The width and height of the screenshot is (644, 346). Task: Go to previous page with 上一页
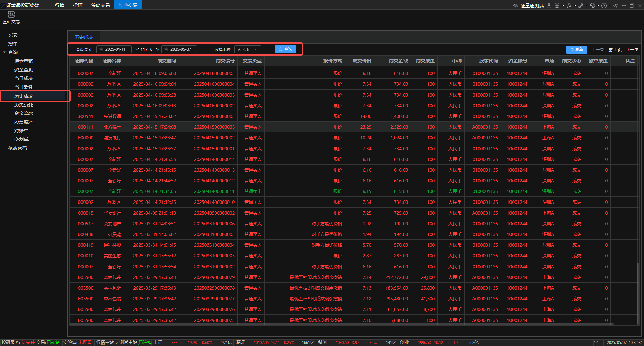point(598,50)
